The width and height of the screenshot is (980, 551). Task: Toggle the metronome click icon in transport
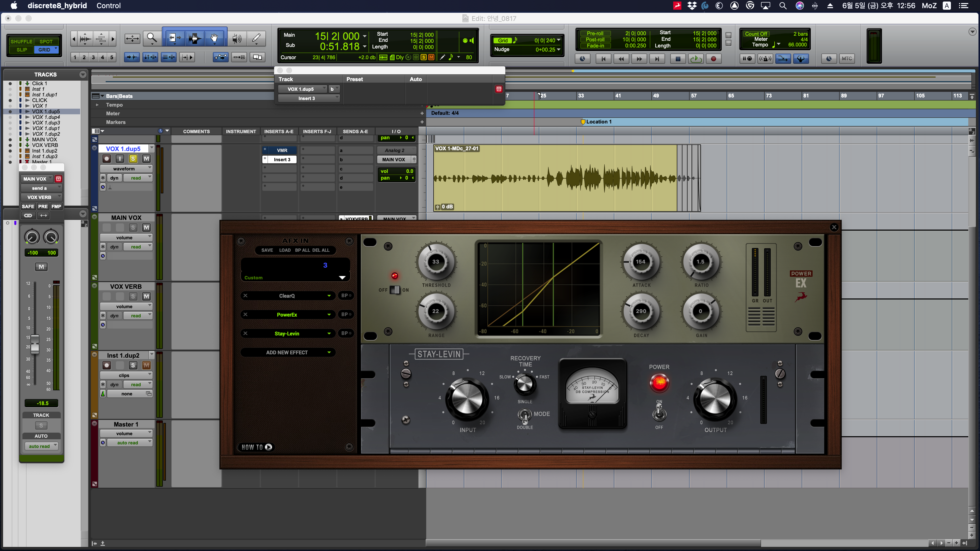(765, 59)
